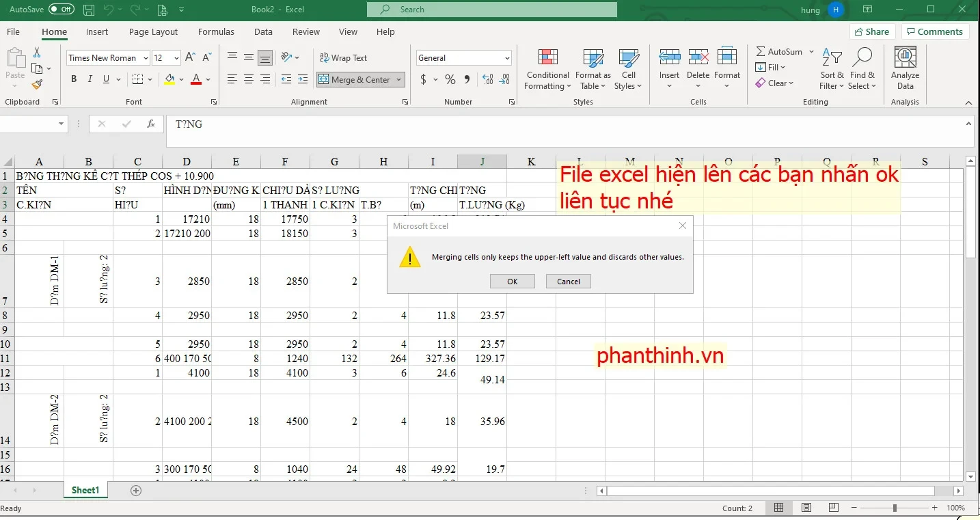The image size is (980, 520).
Task: Open Conditional Formatting
Action: [547, 69]
